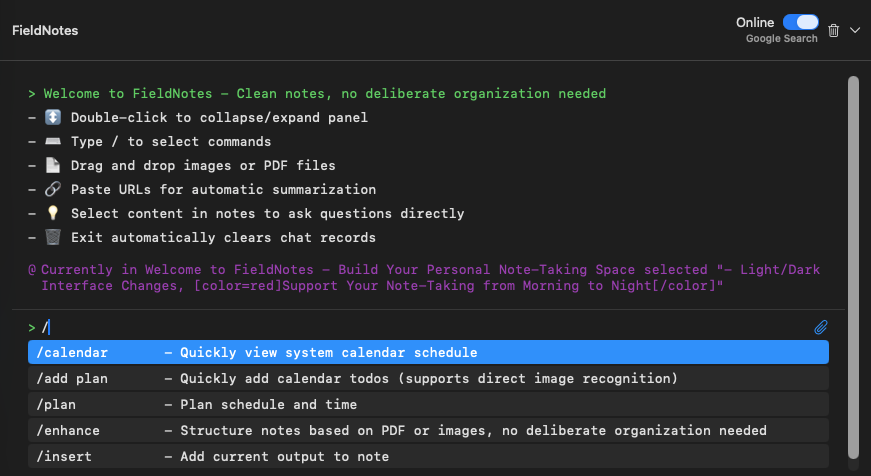Click 'Plan schedule and time' description
Image resolution: width=871 pixels, height=476 pixels.
(x=268, y=404)
